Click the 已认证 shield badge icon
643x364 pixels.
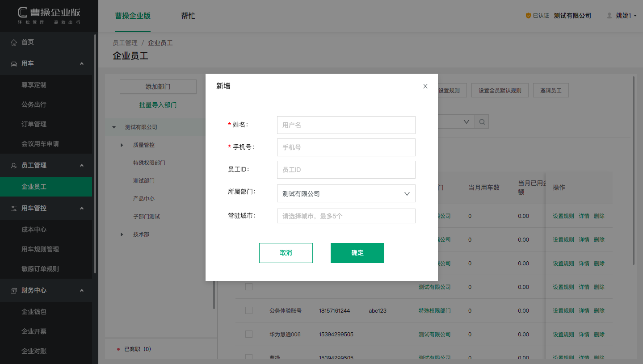point(528,16)
